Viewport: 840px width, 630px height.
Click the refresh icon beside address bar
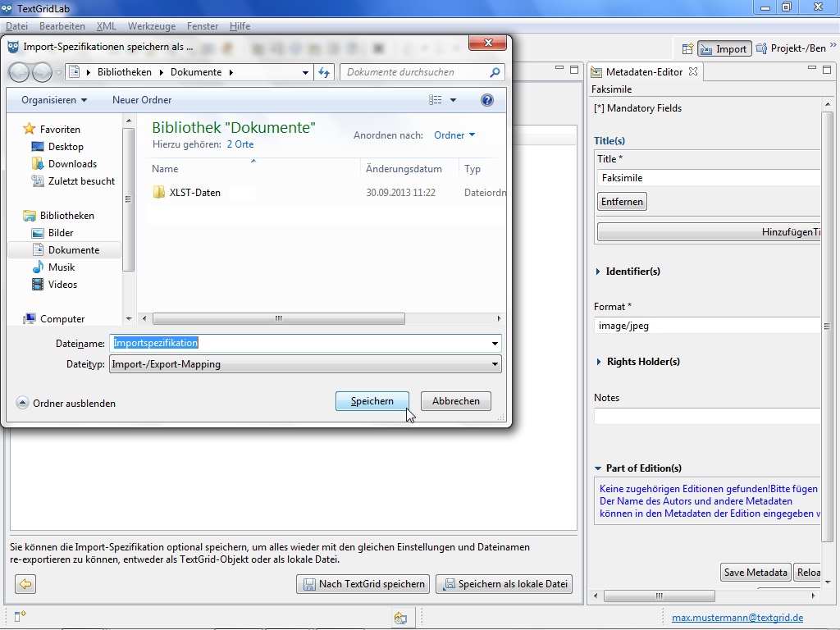324,72
